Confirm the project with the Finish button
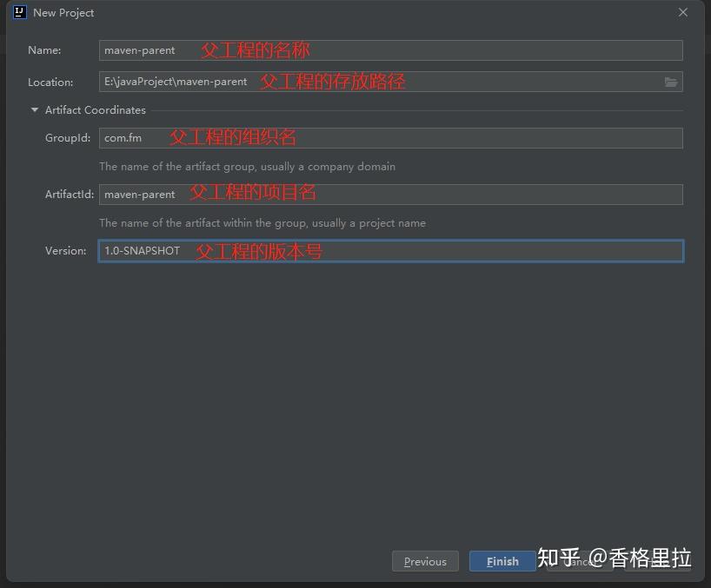 502,561
